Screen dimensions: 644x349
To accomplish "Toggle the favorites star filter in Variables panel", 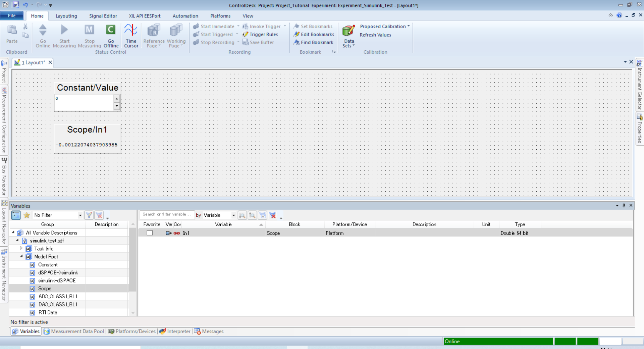I will click(x=26, y=215).
